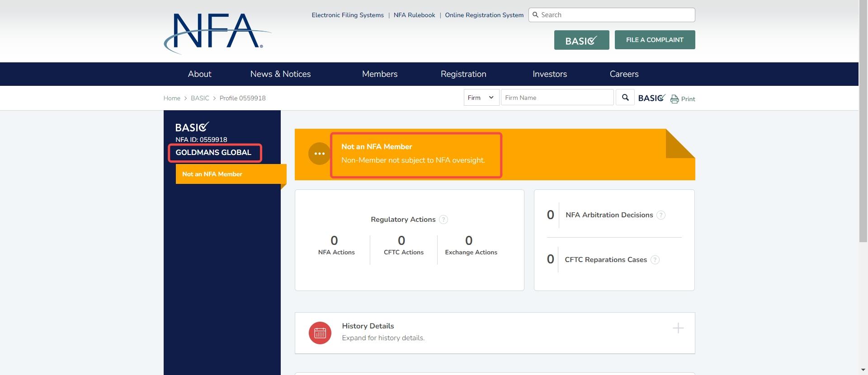Click the GOLDMANS GLOBAL firm name
This screenshot has width=868, height=375.
point(213,153)
